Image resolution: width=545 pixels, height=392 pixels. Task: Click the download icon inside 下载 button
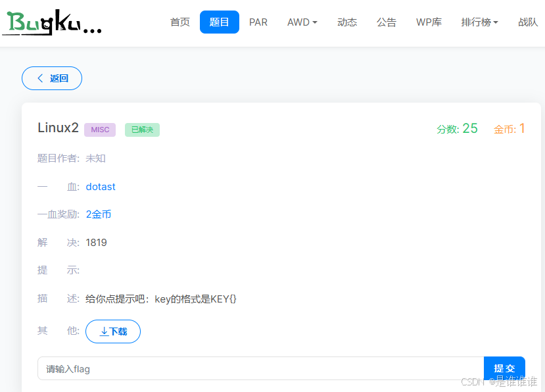click(x=103, y=331)
